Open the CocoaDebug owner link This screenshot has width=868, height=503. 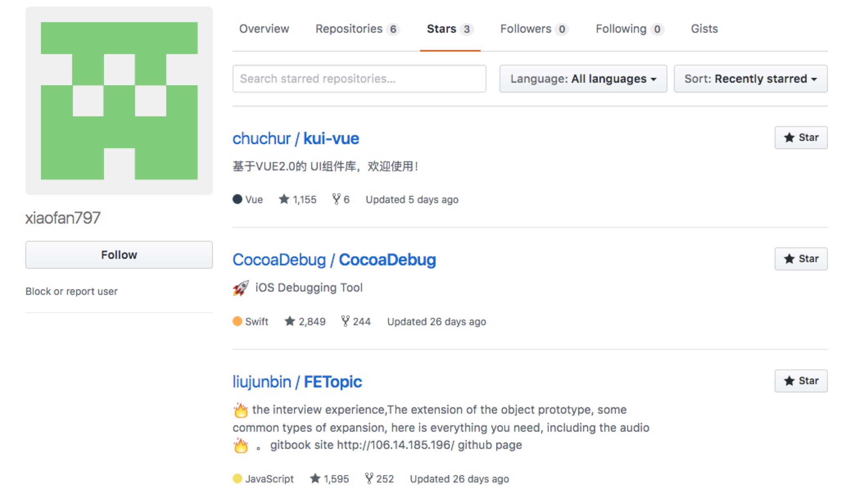(x=279, y=260)
